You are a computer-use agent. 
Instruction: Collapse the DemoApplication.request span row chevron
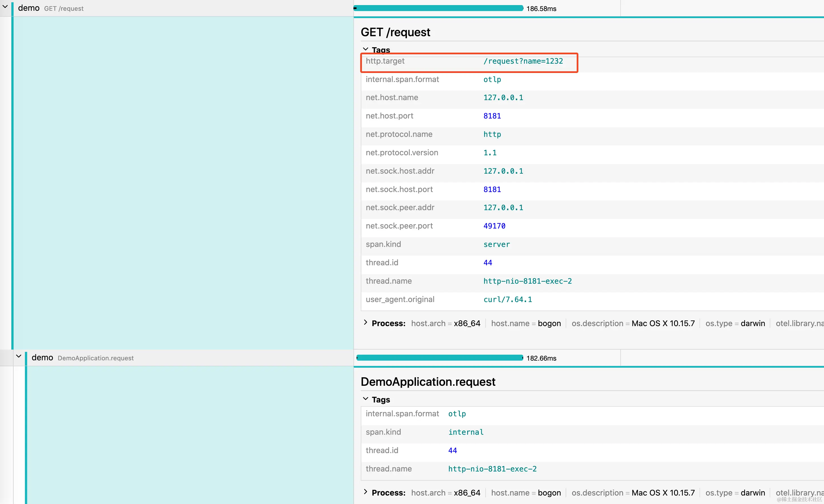[x=19, y=356]
